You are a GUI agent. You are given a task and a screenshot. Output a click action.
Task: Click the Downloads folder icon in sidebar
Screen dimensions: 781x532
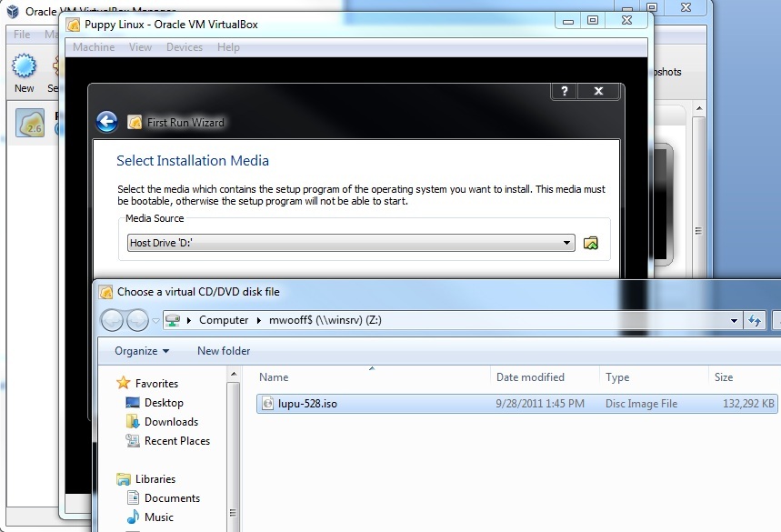pyautogui.click(x=133, y=421)
